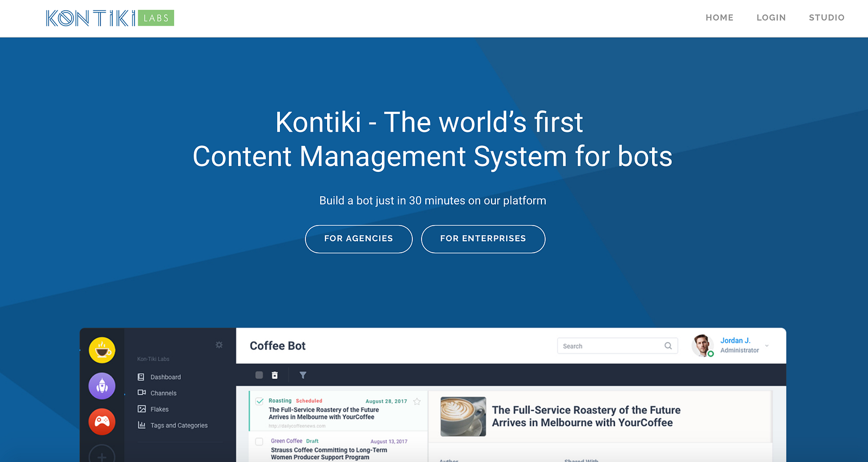Open the STUDIO nav item
This screenshot has height=462, width=868.
click(826, 17)
